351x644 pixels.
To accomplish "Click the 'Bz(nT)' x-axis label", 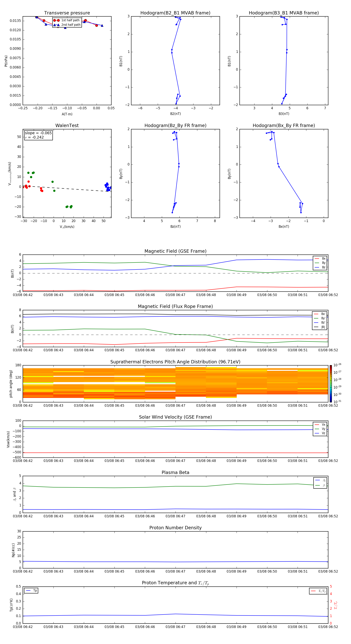I will pos(175,227).
